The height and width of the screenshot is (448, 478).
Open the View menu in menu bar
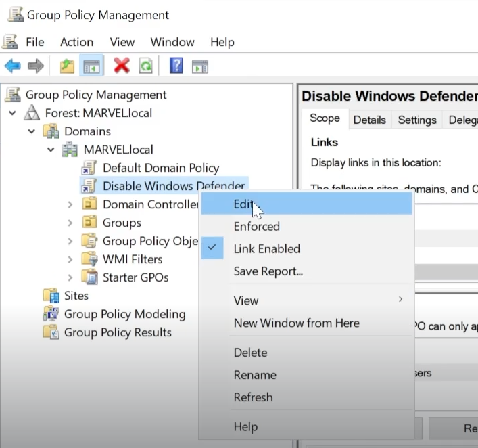(x=122, y=42)
